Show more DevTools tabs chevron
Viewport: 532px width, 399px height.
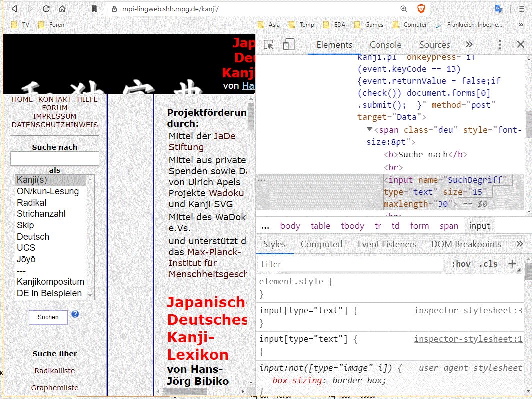[469, 45]
